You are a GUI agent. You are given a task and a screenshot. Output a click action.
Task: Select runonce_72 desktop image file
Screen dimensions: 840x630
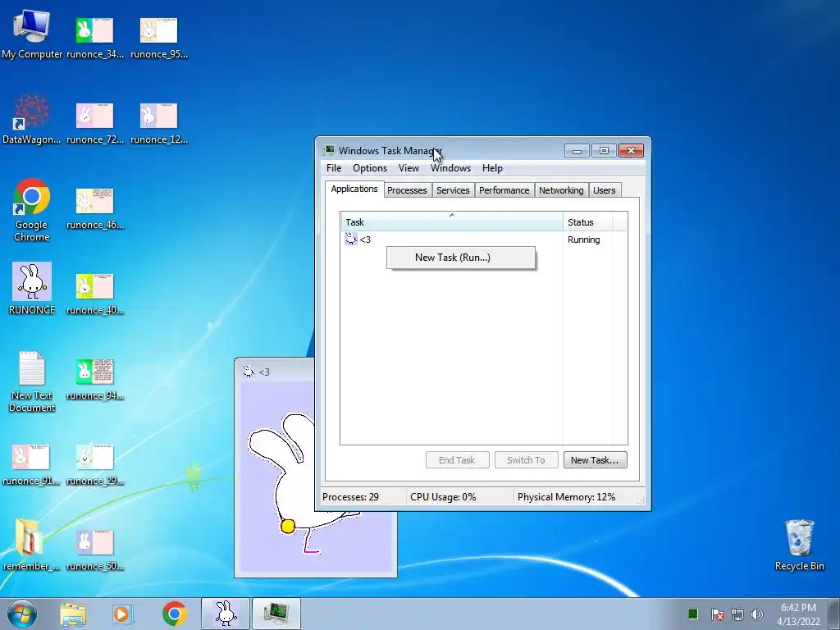95,122
